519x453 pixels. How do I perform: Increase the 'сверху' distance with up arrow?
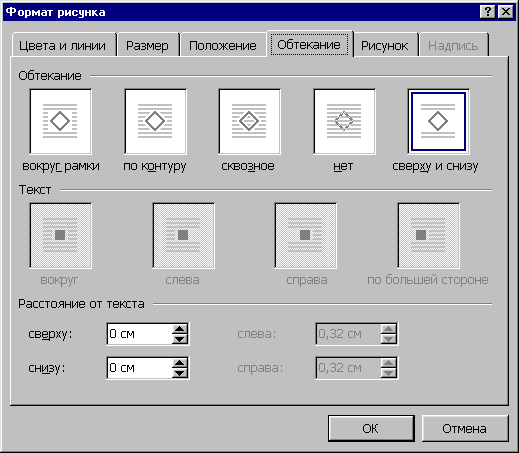(x=180, y=329)
